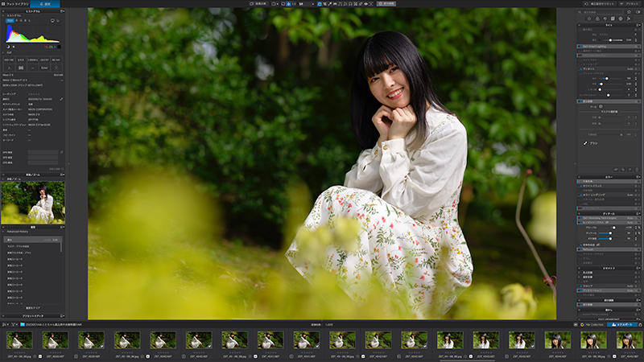644x362 pixels.
Task: Open the zoom level dropdown in top toolbar
Action: [x=306, y=4]
